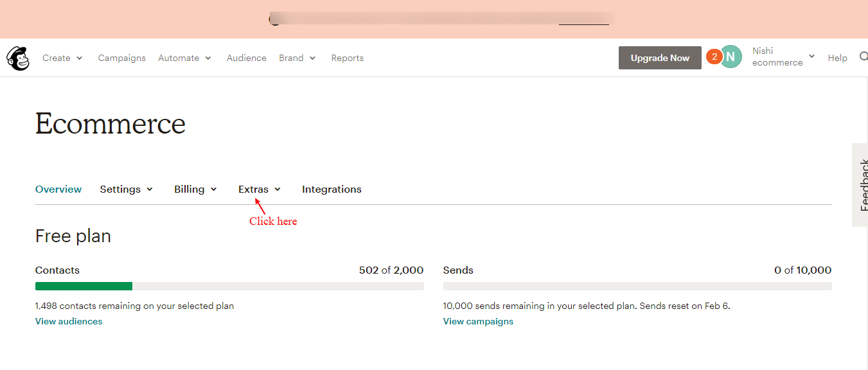Open the Help link
The height and width of the screenshot is (370, 868).
837,58
